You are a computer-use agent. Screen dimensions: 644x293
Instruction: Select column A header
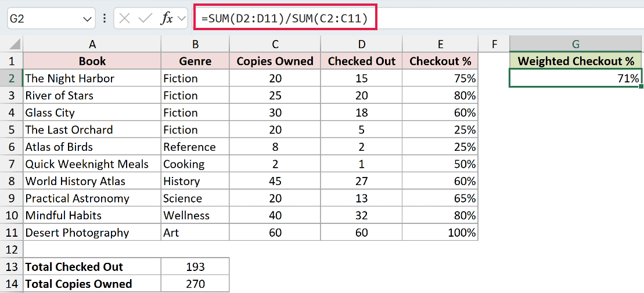click(92, 44)
